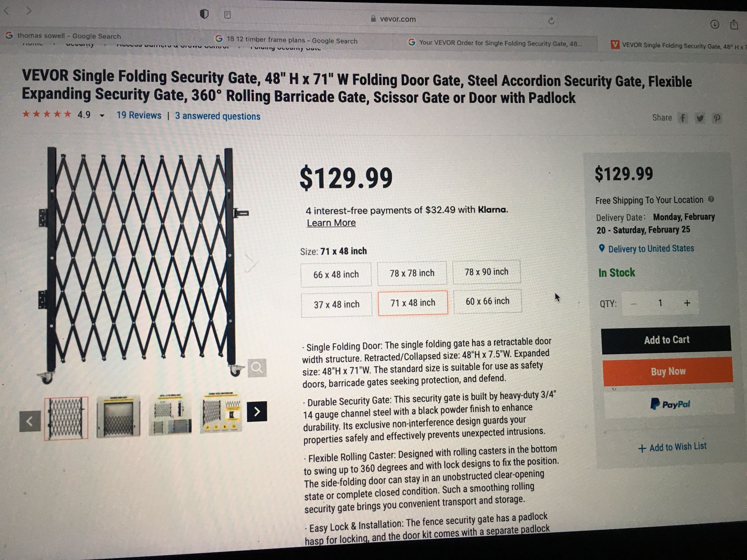
Task: Choose the 78 x 90 inch option
Action: point(486,272)
